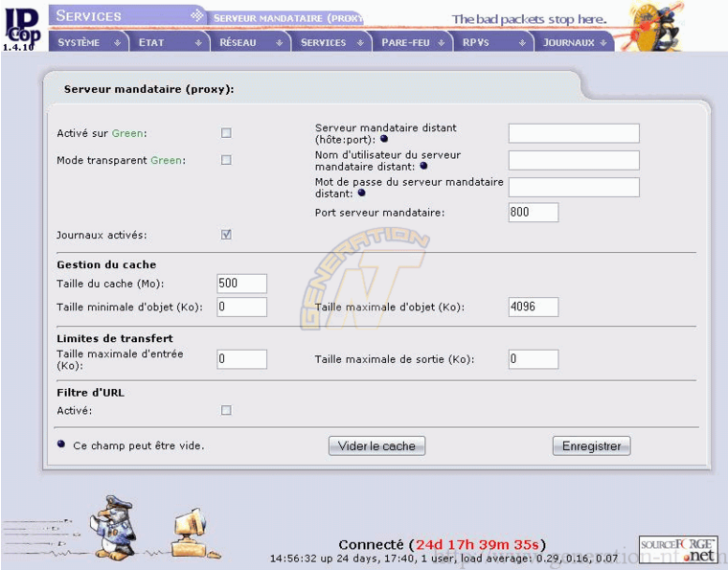Uncheck the Journaux activés checkbox
The image size is (728, 570).
pos(226,235)
